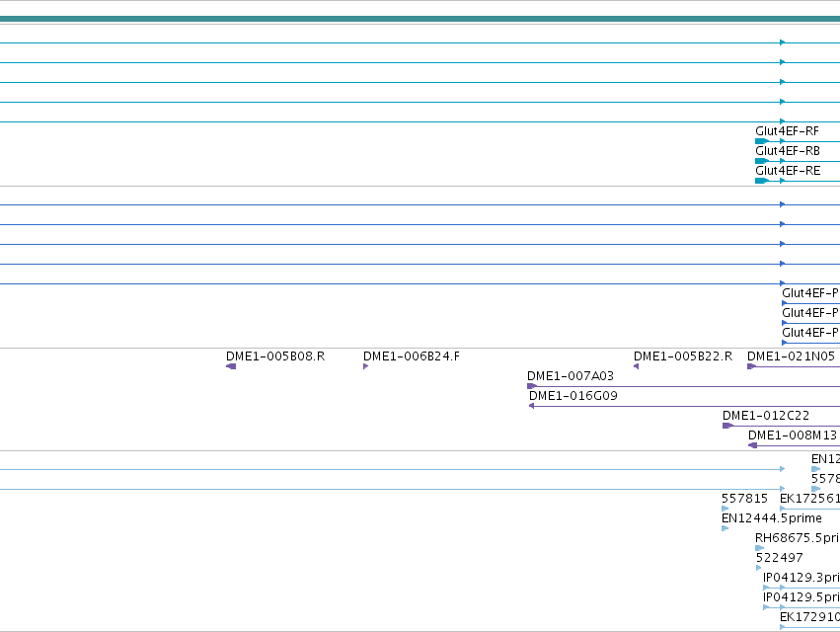Select the DME1-008M13 feature label
840x632 pixels.
(x=793, y=435)
